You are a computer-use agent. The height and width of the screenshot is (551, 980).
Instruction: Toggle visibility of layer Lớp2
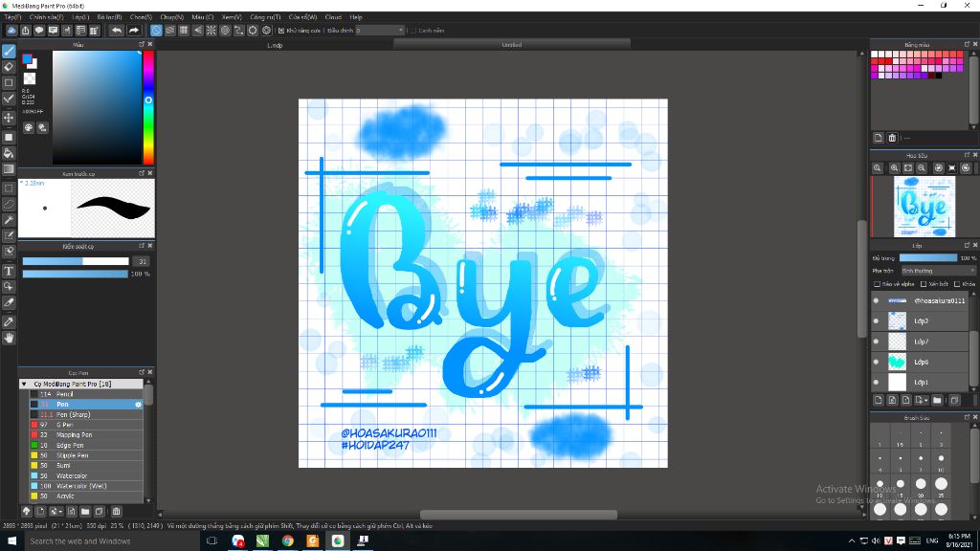pos(876,321)
